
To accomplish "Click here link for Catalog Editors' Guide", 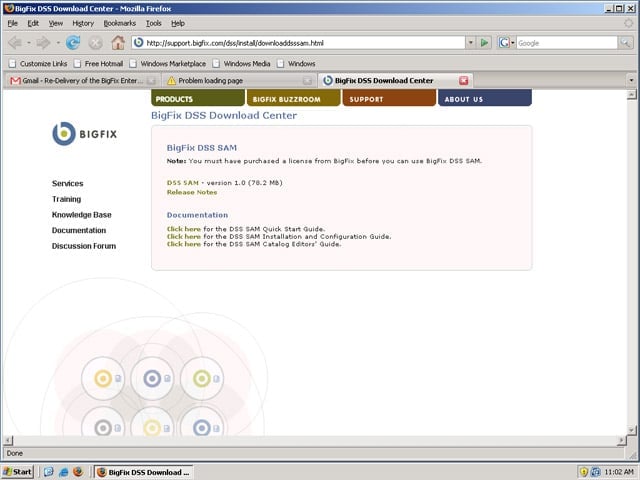I will (x=184, y=244).
